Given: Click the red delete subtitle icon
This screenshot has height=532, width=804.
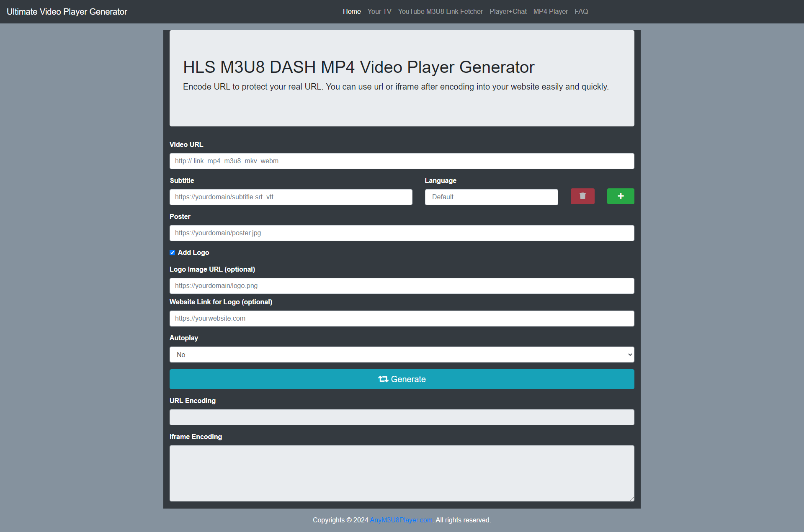Looking at the screenshot, I should [582, 196].
